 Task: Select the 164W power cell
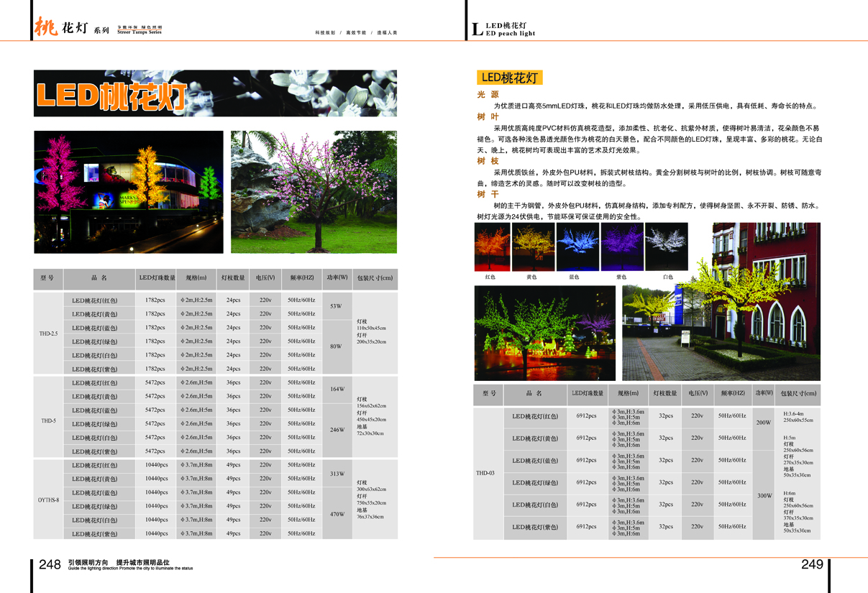337,389
